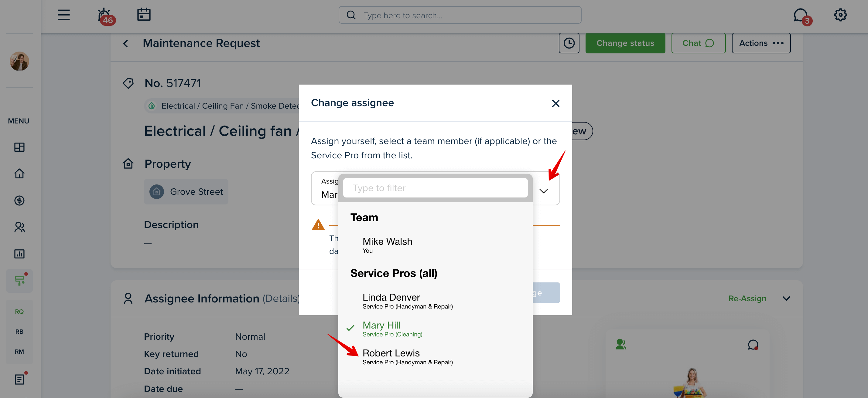This screenshot has width=868, height=398.
Task: Click the Maintenance Request page title
Action: pyautogui.click(x=201, y=43)
